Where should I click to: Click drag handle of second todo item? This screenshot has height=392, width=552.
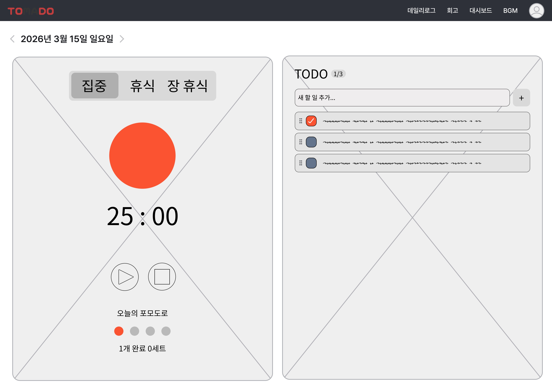click(301, 142)
